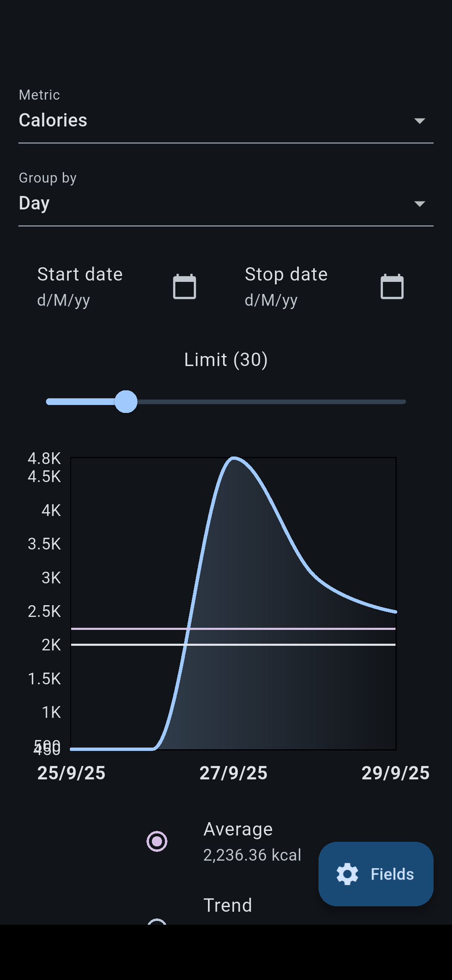This screenshot has height=980, width=452.
Task: Open the Calories metric selector
Action: [x=53, y=120]
